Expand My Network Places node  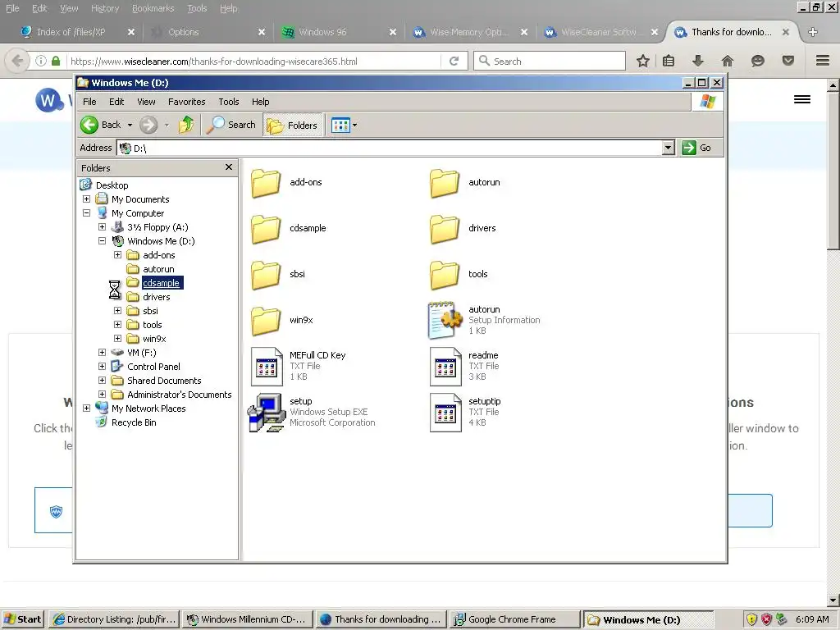pyautogui.click(x=86, y=408)
